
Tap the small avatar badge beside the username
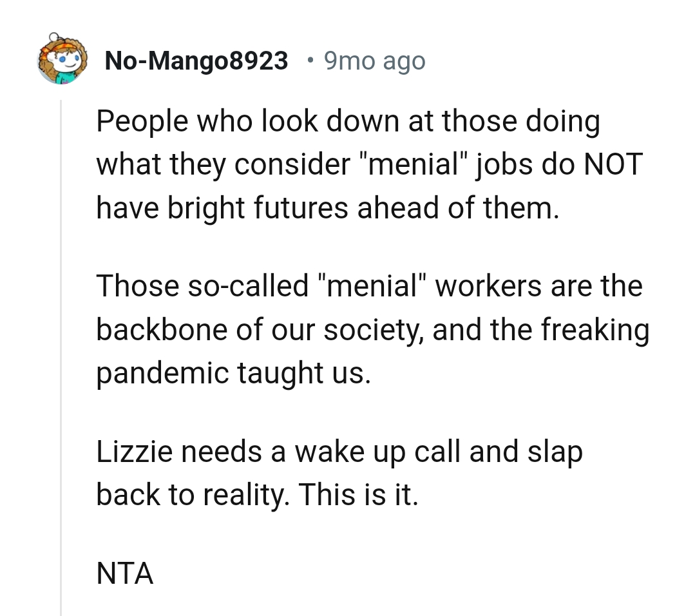[61, 60]
